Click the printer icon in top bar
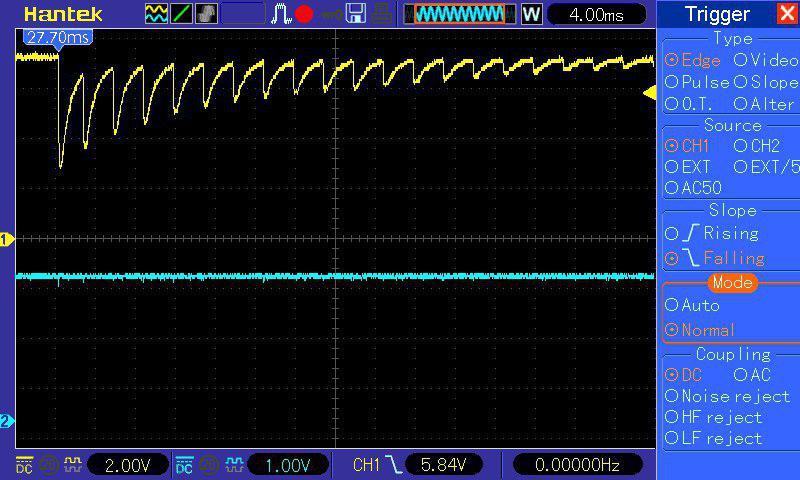This screenshot has width=800, height=480. [x=381, y=14]
